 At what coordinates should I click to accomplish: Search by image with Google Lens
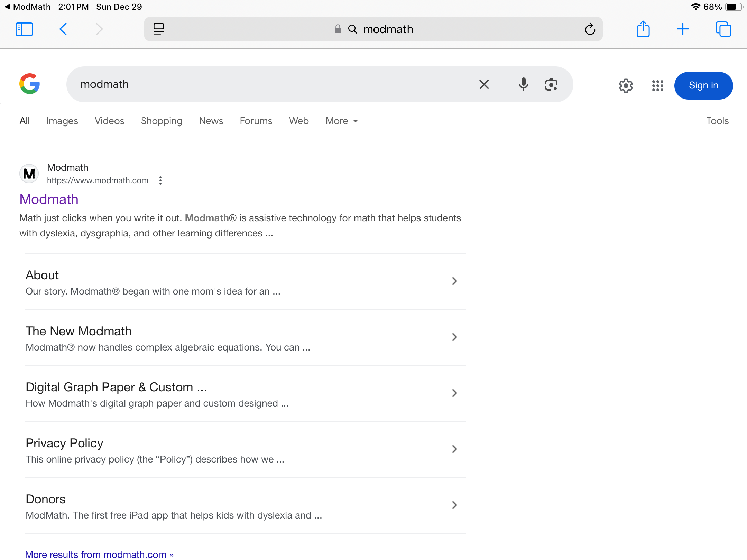pyautogui.click(x=551, y=84)
